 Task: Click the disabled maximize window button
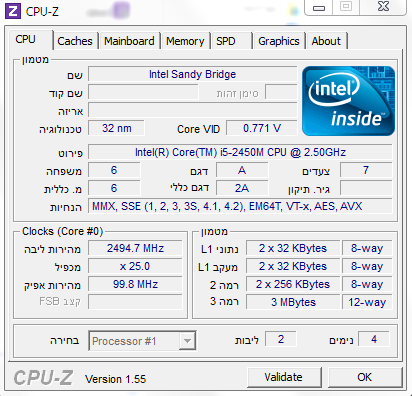click(346, 7)
